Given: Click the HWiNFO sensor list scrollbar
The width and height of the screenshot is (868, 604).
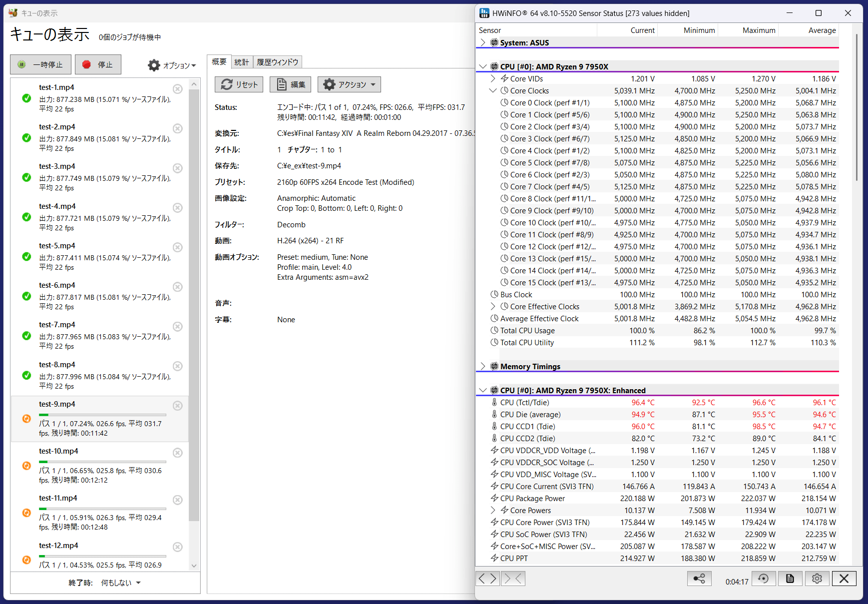Looking at the screenshot, I should coord(857,107).
